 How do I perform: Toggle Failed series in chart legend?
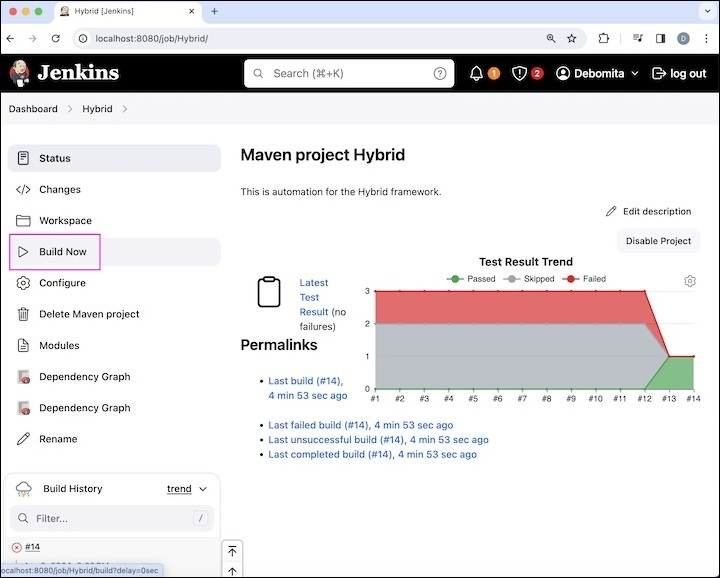(x=585, y=279)
